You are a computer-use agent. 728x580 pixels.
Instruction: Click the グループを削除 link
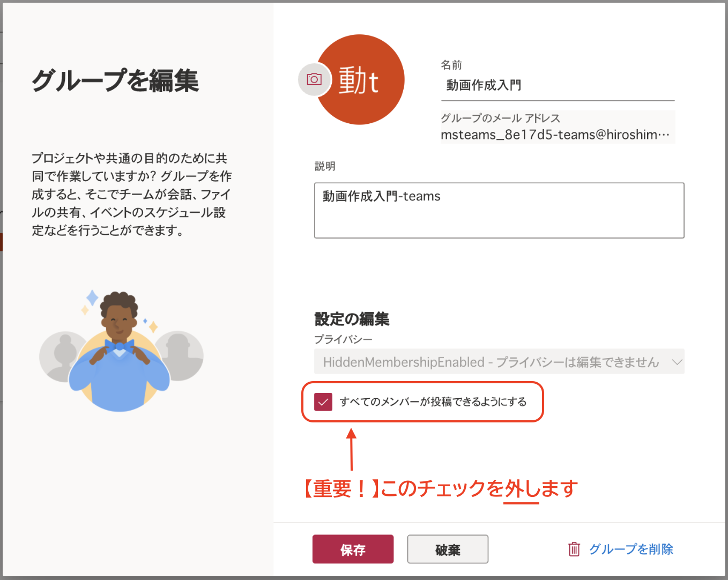(631, 549)
